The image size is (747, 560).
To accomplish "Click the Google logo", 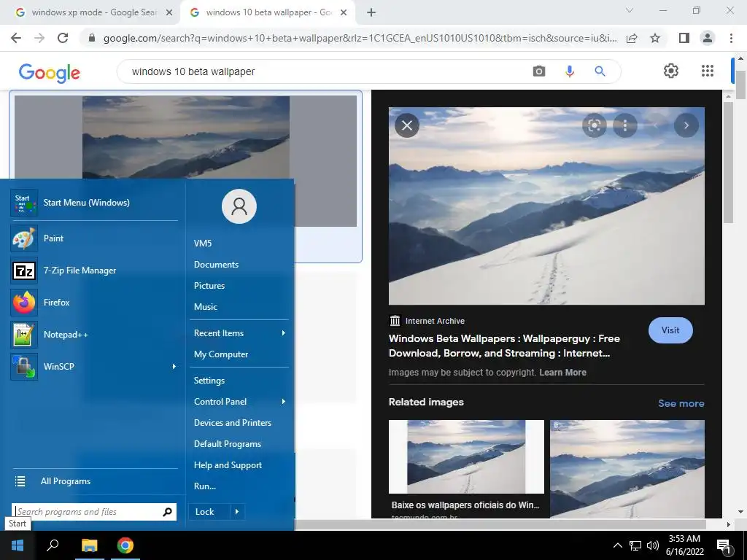I will [50, 73].
